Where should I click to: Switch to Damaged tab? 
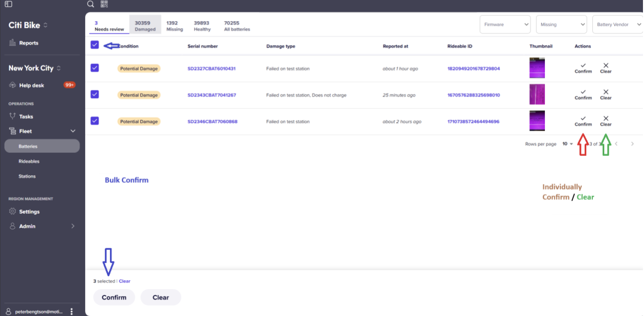145,26
